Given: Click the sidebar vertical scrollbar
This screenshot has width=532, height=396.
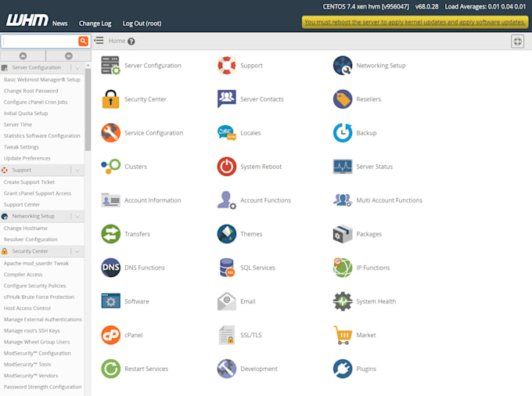Looking at the screenshot, I should tap(88, 109).
